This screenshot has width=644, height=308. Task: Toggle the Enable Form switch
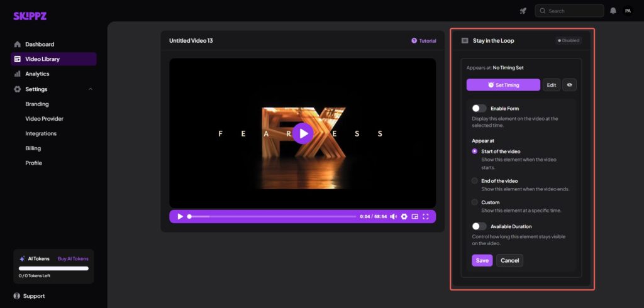pos(479,109)
